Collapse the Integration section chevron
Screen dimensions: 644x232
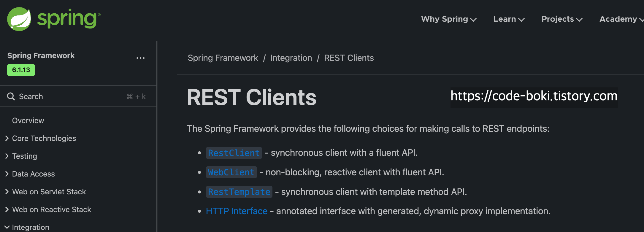(x=7, y=227)
